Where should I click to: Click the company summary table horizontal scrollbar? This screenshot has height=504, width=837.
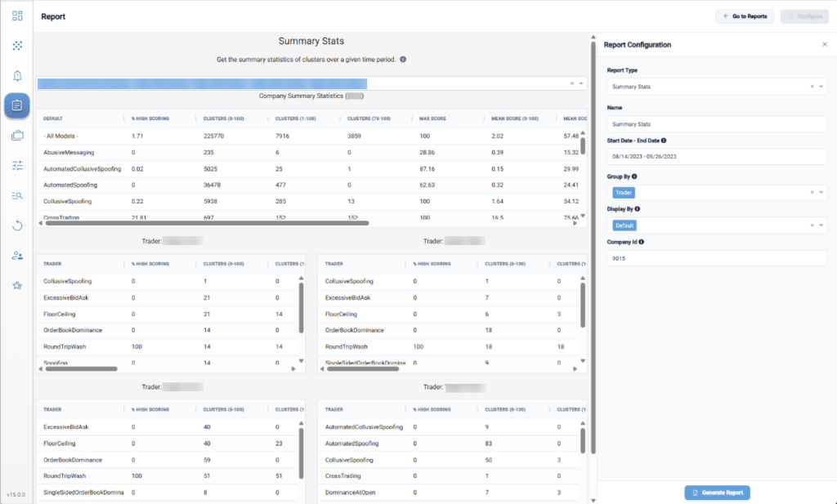coord(207,224)
